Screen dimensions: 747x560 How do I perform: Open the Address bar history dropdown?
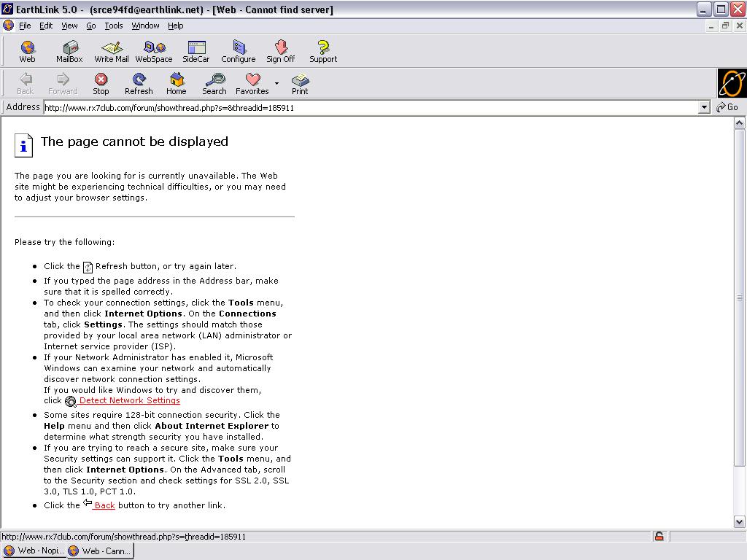pos(704,107)
